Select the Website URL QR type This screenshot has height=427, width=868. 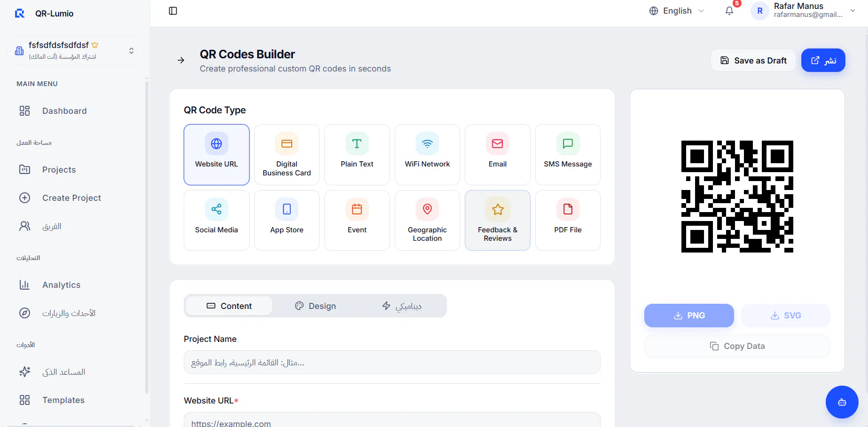coord(217,155)
